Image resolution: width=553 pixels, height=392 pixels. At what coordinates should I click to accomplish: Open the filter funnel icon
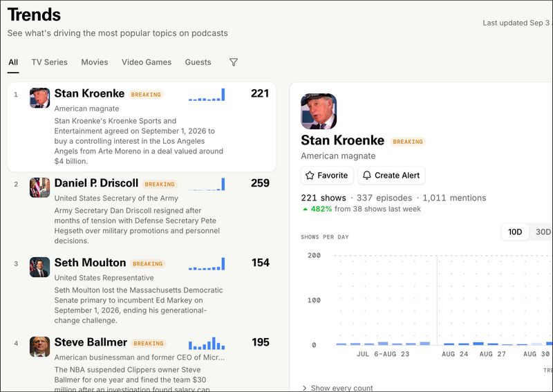point(234,62)
